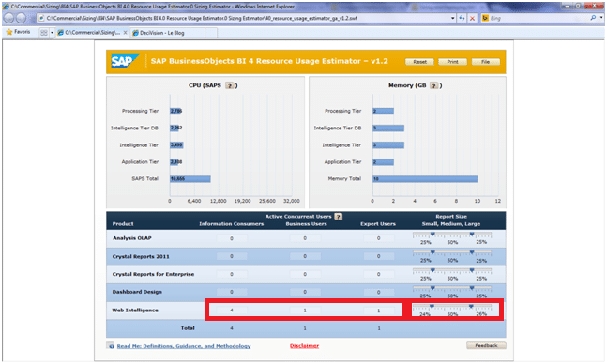The height and width of the screenshot is (364, 607).
Task: Click Crystal Reports for Enterprise Information Consumers field
Action: pyautogui.click(x=232, y=274)
